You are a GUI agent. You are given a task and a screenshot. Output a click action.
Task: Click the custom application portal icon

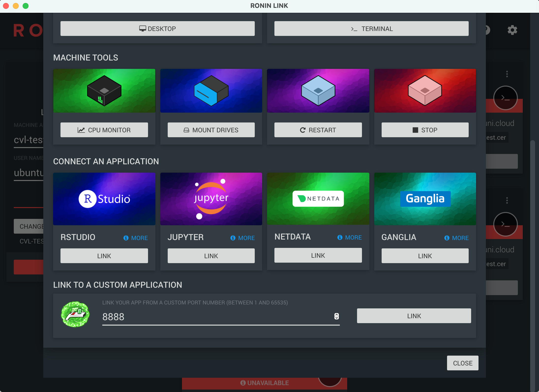(x=75, y=314)
